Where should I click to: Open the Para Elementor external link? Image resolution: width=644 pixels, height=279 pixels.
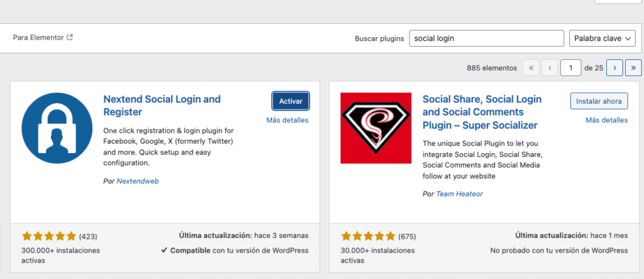pos(43,37)
